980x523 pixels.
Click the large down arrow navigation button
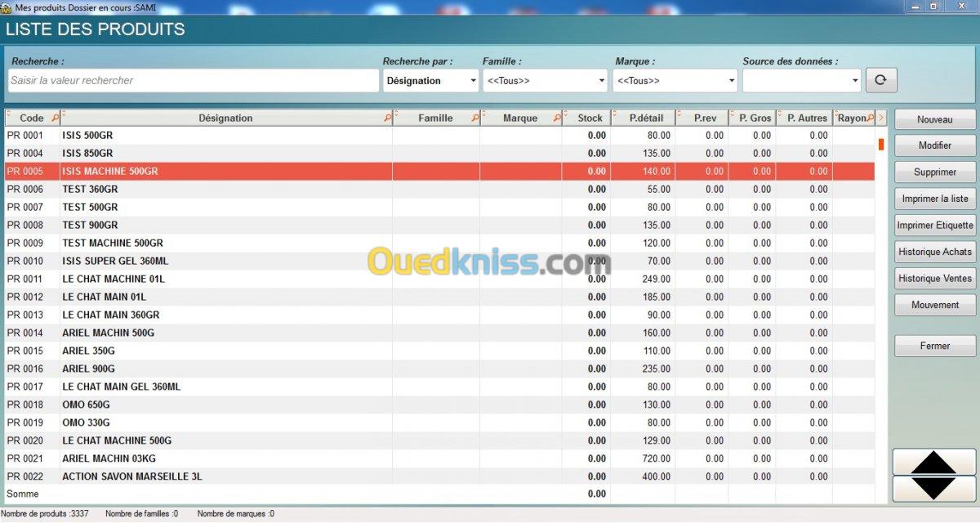click(x=934, y=489)
